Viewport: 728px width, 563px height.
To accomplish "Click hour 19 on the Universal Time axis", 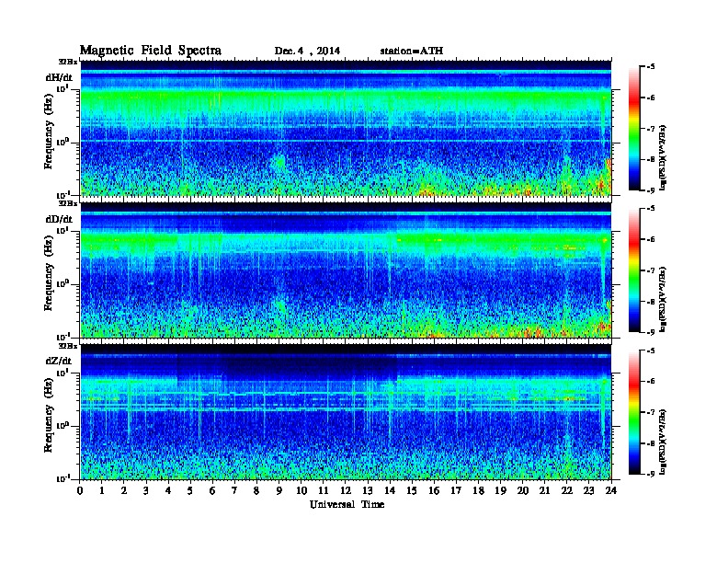I will pyautogui.click(x=500, y=490).
